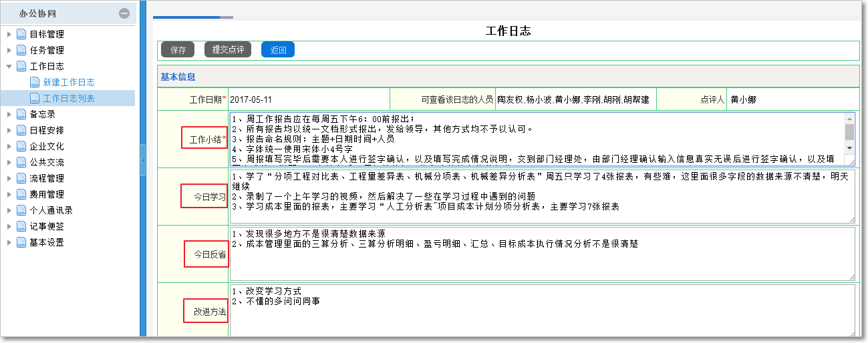Screen dimensions: 868x343
Task: Click the document icon beside 任务管理
Action: pyautogui.click(x=21, y=50)
